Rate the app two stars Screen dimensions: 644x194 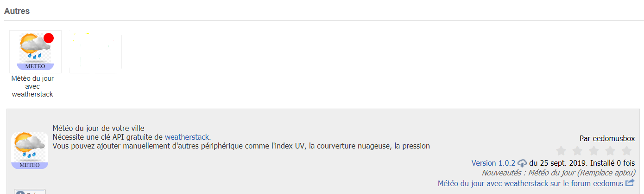pos(577,151)
